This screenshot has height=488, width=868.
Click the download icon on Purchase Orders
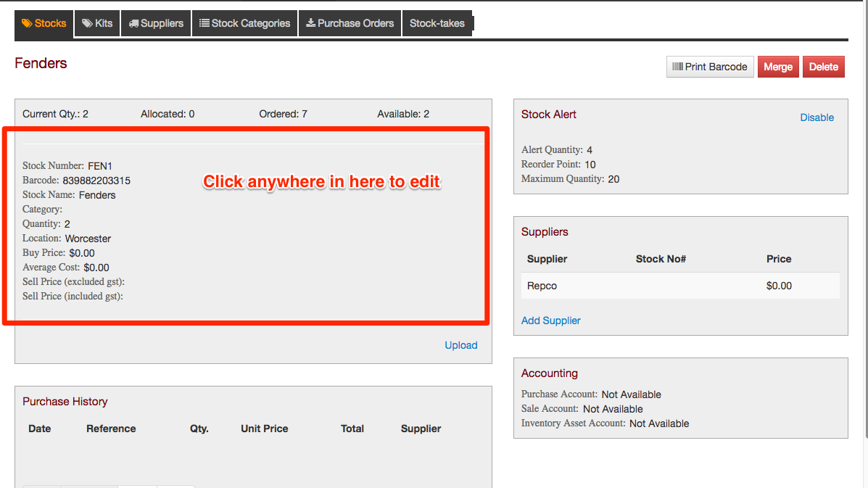pyautogui.click(x=310, y=22)
